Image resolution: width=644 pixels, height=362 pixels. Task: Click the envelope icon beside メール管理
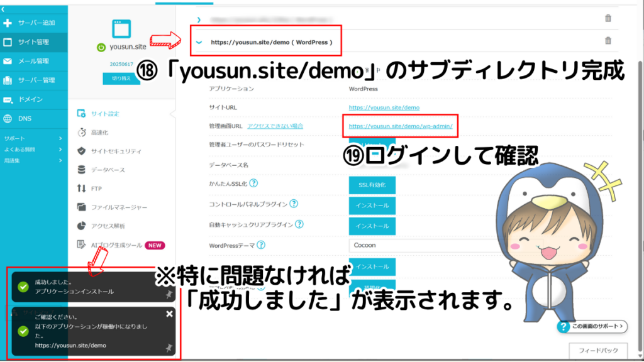tap(8, 61)
